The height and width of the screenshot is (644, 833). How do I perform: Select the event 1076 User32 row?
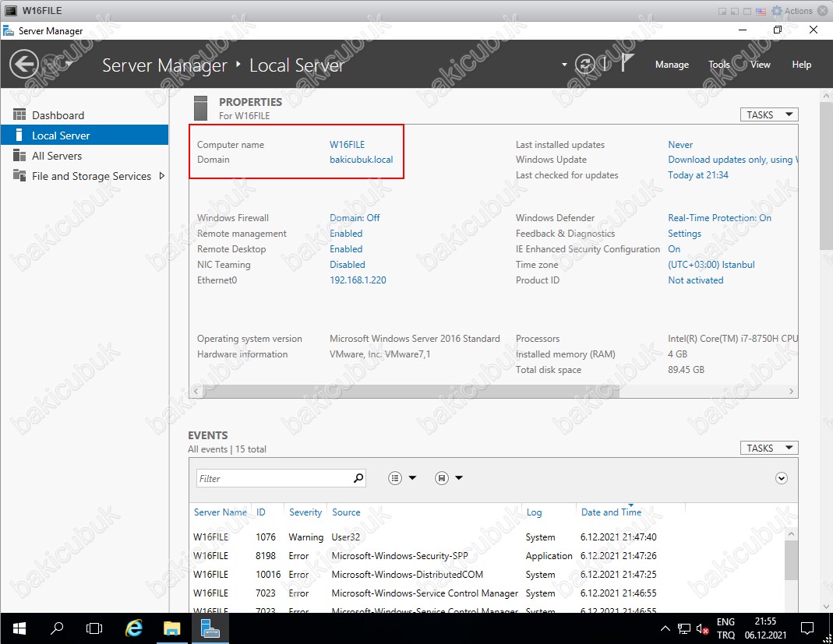coord(486,537)
